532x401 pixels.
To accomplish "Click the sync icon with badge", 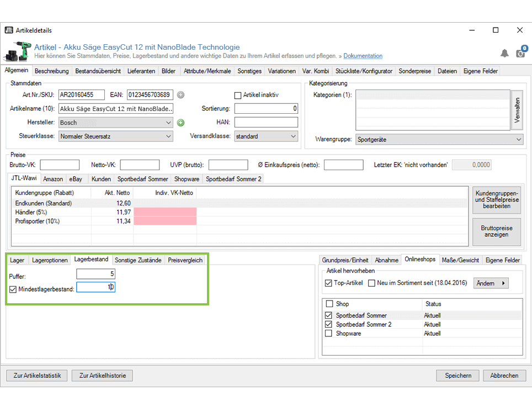I will (x=520, y=52).
